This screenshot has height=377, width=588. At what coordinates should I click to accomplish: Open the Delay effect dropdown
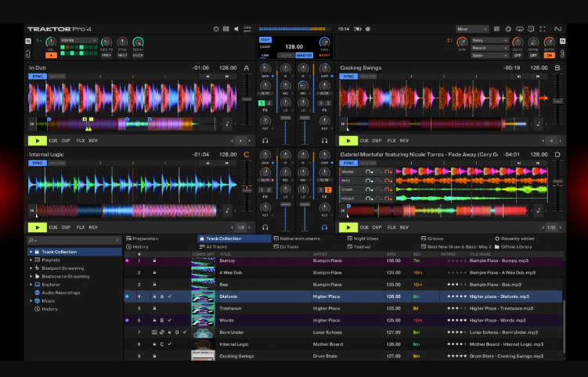point(490,40)
